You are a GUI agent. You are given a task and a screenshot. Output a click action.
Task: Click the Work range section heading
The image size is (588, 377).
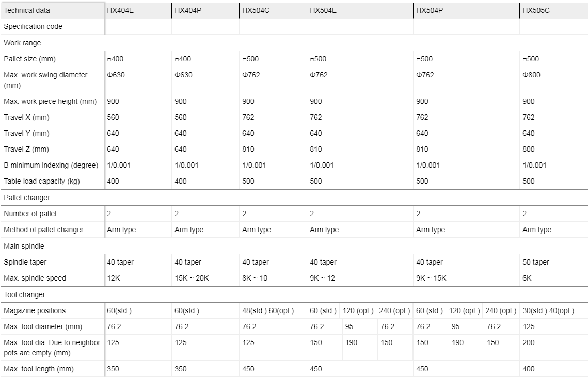pyautogui.click(x=22, y=43)
